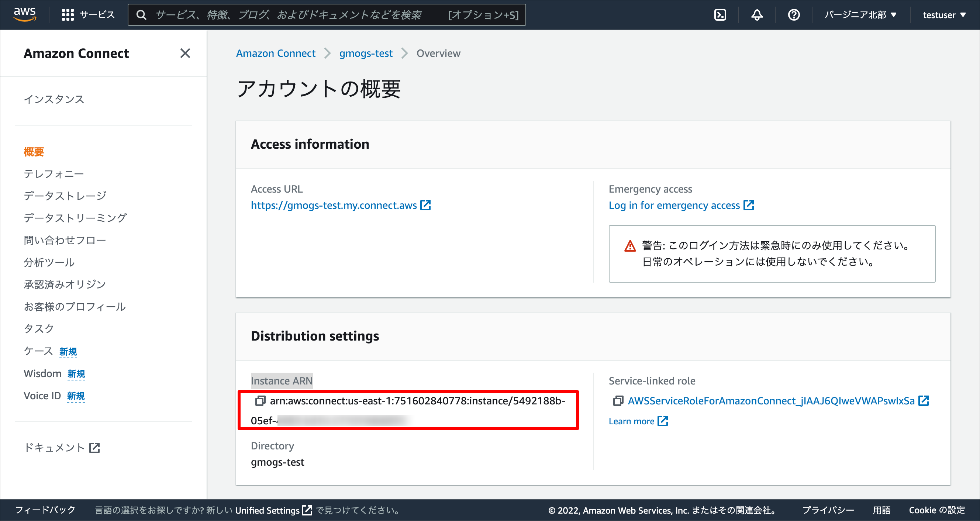
Task: Open the help question mark icon
Action: tap(794, 15)
